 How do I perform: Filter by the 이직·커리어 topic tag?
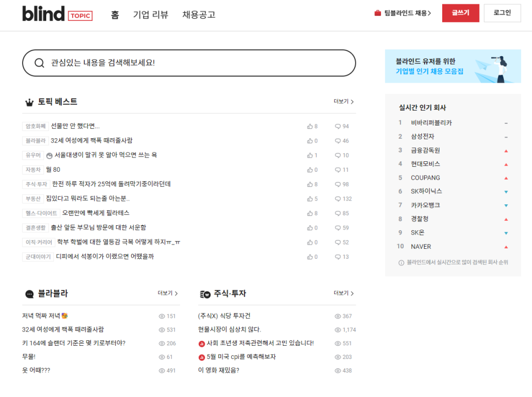(x=39, y=242)
